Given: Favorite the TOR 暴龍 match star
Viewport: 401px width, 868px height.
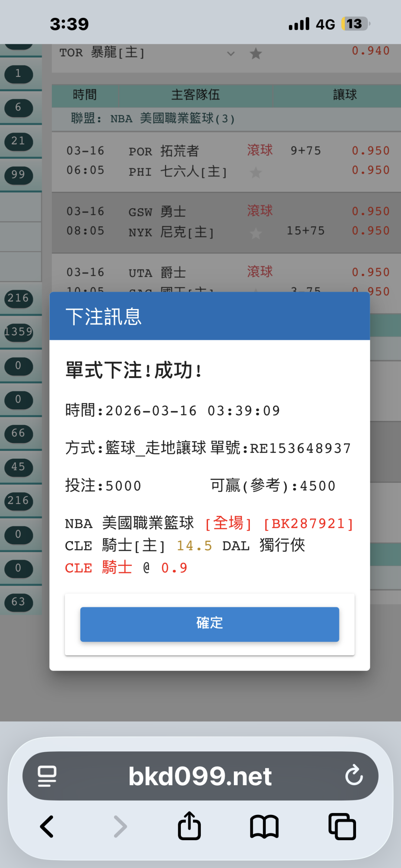Looking at the screenshot, I should (x=255, y=53).
